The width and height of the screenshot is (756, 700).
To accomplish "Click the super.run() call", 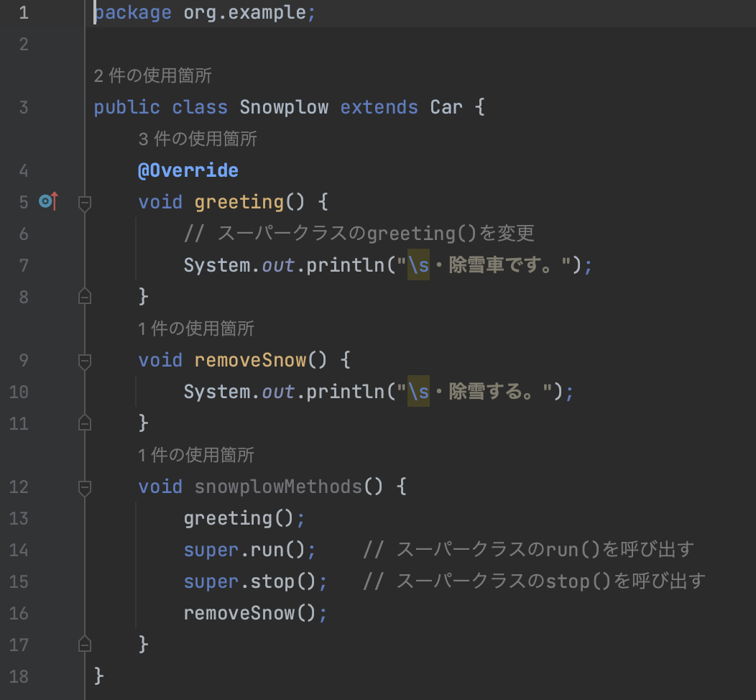I will 249,550.
